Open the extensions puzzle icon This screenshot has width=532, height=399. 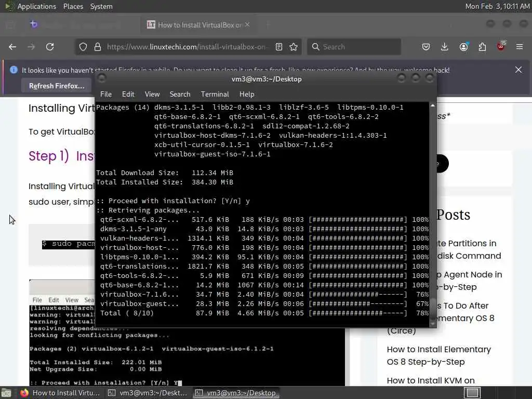pos(482,47)
